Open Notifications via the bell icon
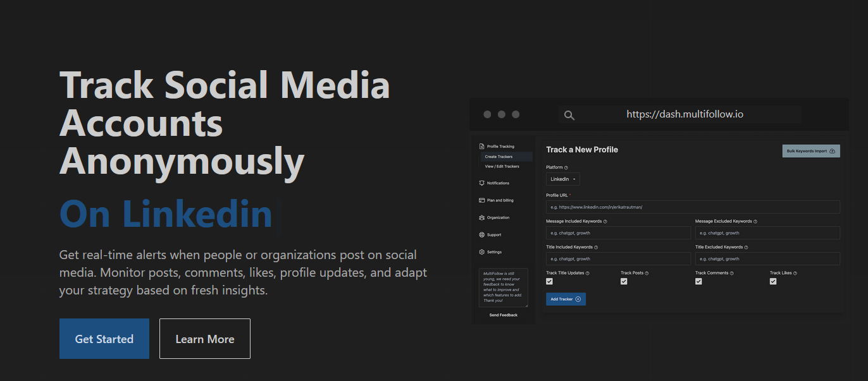Screen dimensions: 868x381 pyautogui.click(x=482, y=183)
